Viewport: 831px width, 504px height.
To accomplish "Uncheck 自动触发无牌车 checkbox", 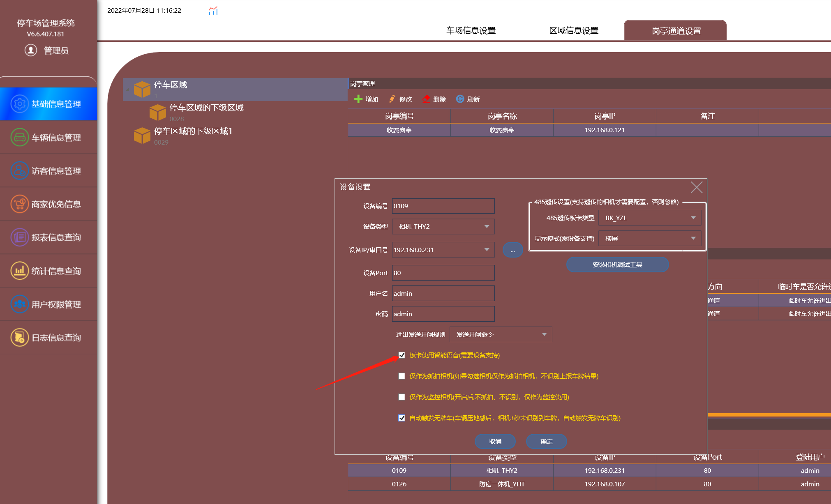I will click(x=402, y=418).
